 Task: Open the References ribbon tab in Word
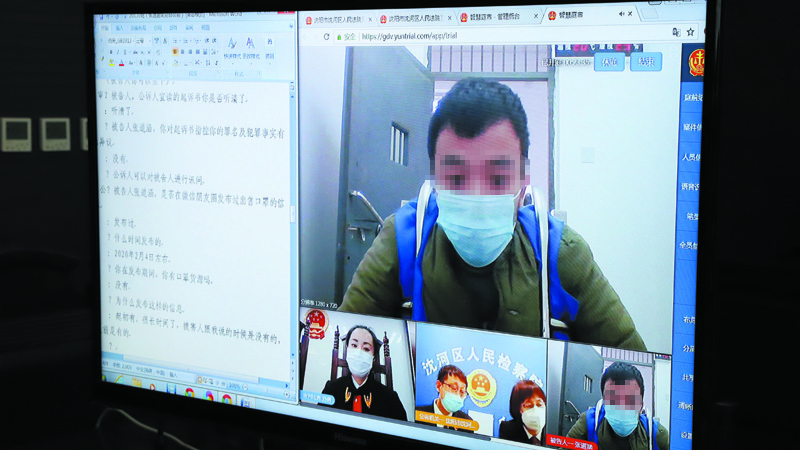click(158, 28)
